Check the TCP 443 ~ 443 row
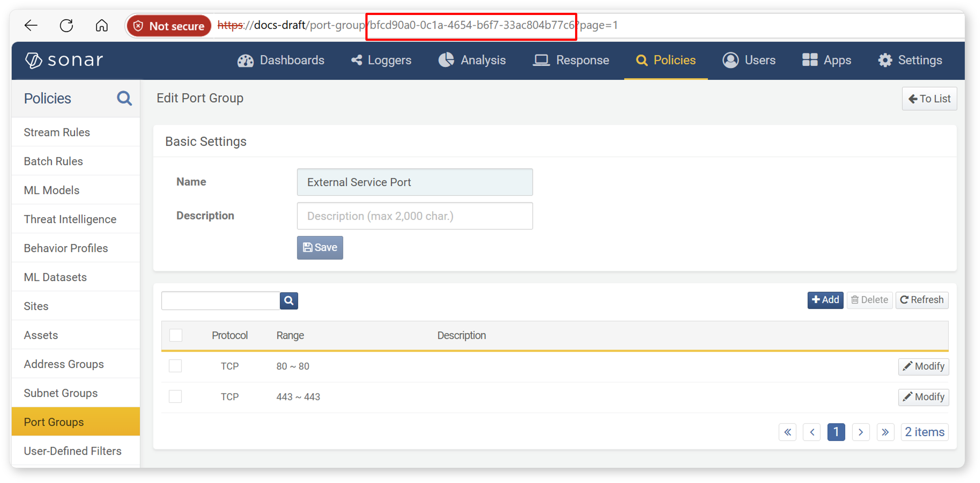The image size is (980, 483). [175, 397]
